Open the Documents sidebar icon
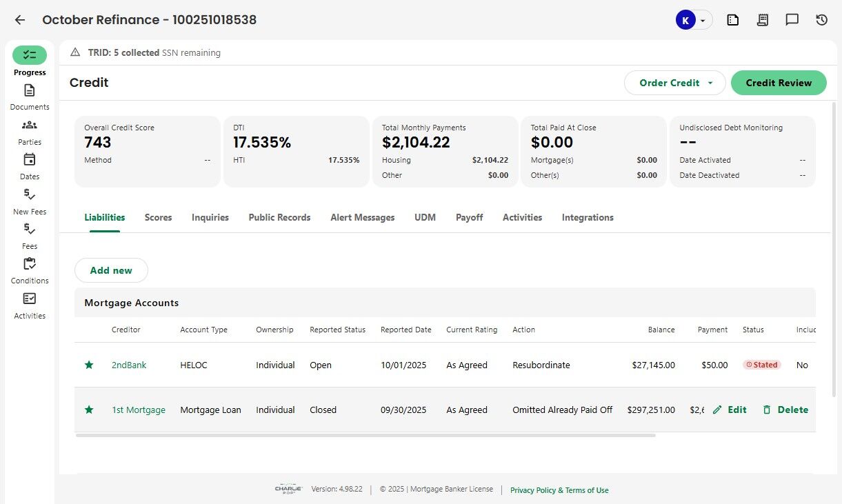 [x=29, y=90]
